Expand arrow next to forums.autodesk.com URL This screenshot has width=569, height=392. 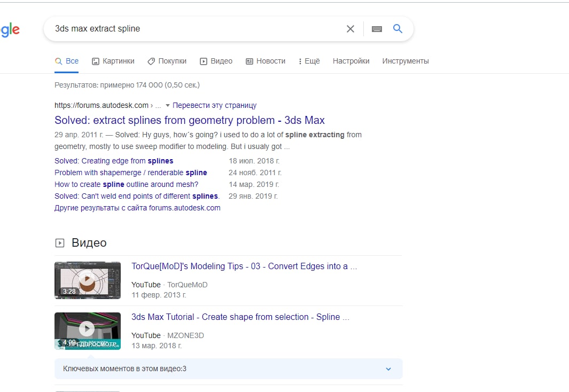coord(168,106)
